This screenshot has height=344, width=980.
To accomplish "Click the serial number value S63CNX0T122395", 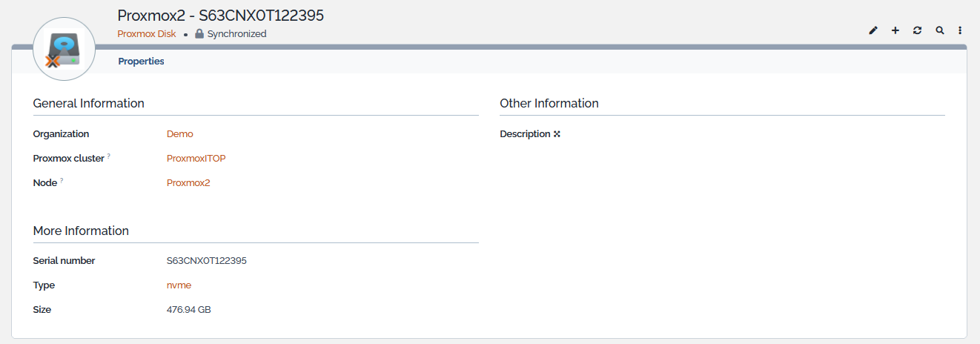I will 206,261.
